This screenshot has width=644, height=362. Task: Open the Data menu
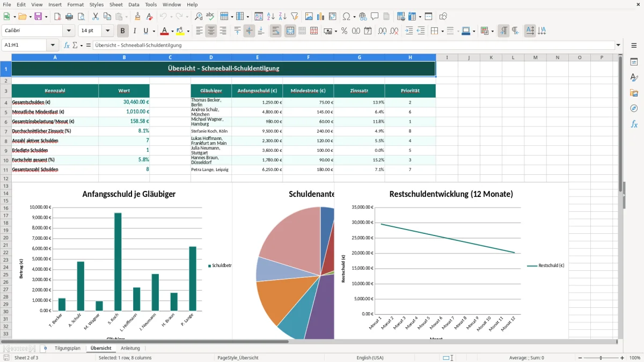tap(134, 4)
